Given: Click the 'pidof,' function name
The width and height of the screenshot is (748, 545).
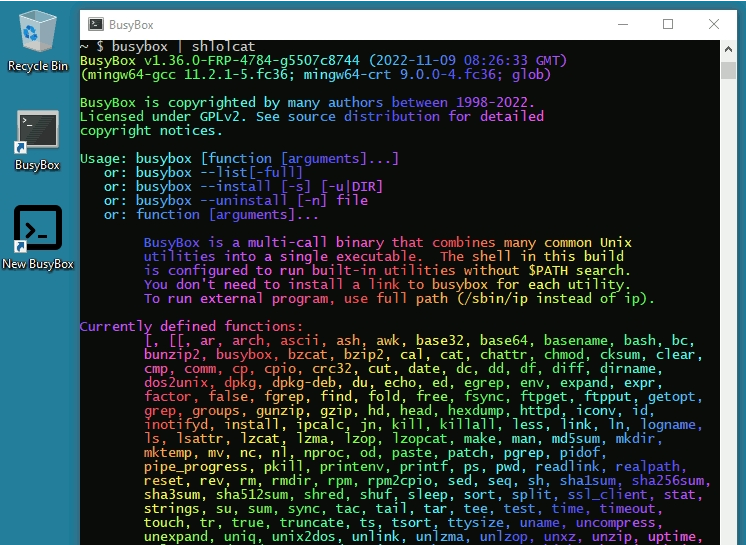Looking at the screenshot, I should 583,453.
